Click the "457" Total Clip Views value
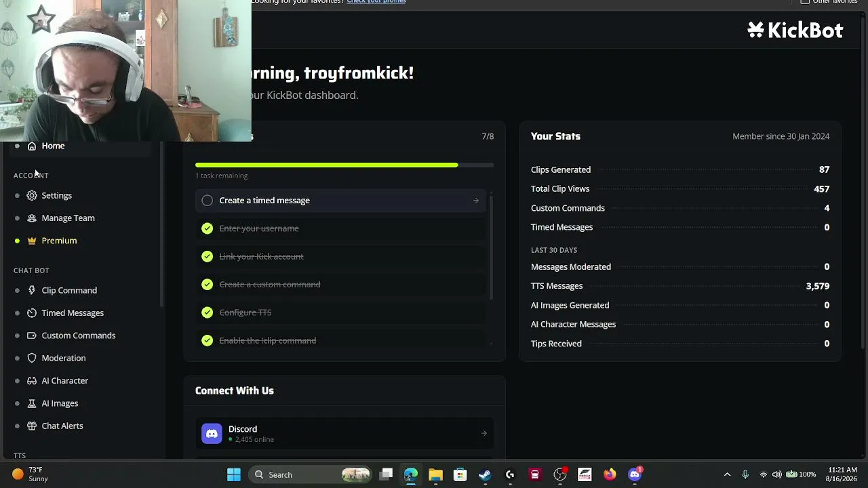 [x=822, y=188]
